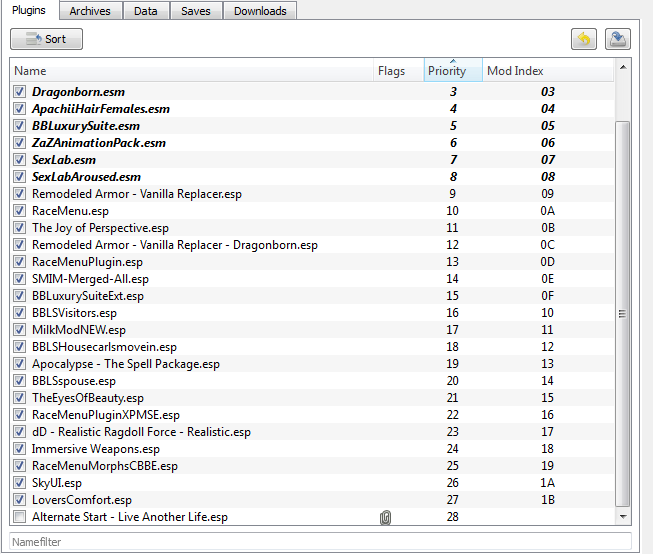Select LoversComfort.esp plugin name

pyautogui.click(x=82, y=500)
